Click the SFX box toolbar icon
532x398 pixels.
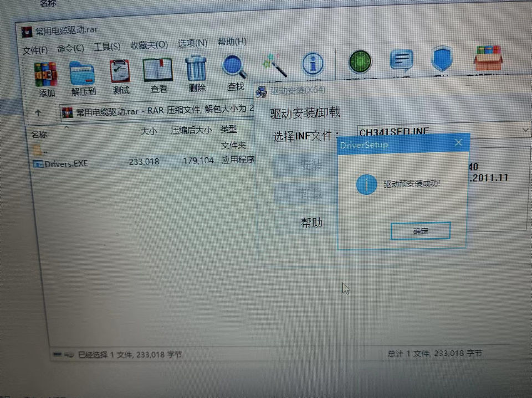[x=488, y=58]
